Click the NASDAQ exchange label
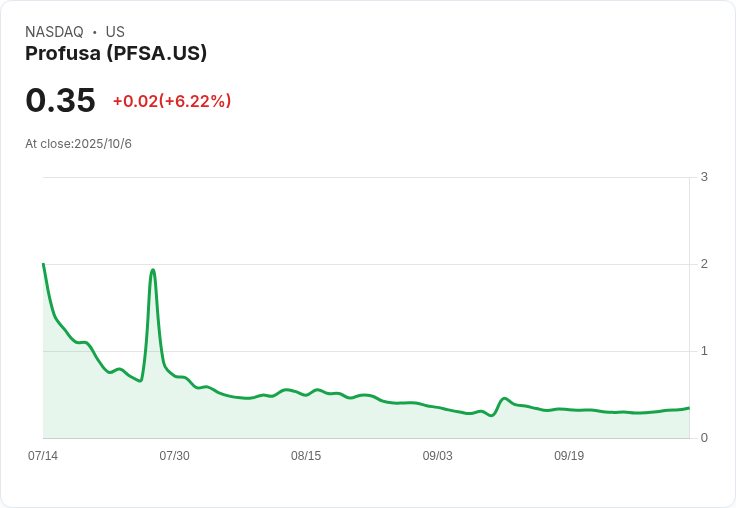The height and width of the screenshot is (508, 736). point(54,32)
